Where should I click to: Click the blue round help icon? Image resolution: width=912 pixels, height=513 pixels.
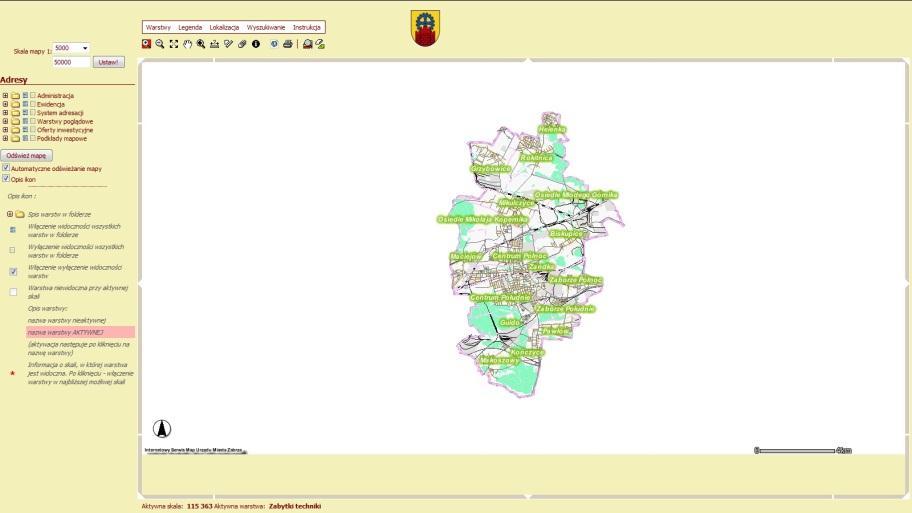[274, 44]
